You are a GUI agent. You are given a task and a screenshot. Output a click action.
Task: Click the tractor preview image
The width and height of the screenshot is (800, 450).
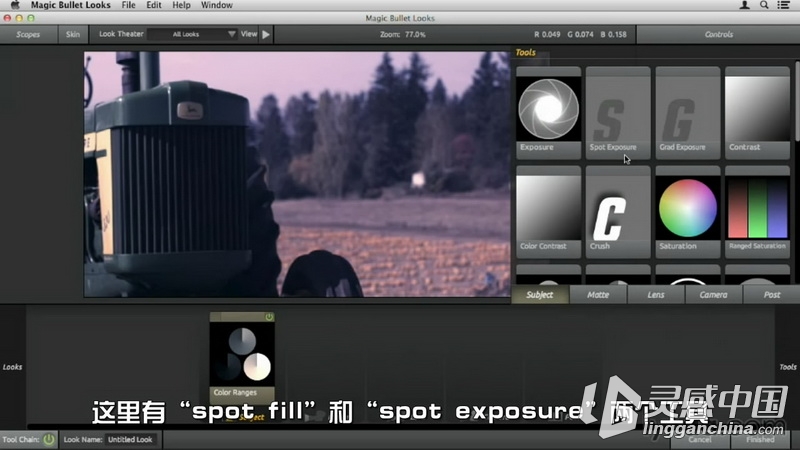pos(297,174)
